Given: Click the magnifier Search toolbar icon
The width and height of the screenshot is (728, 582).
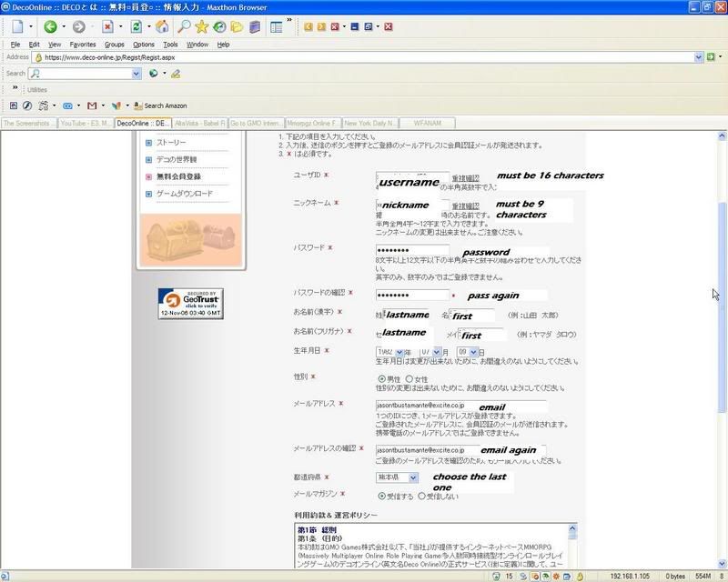Looking at the screenshot, I should pos(184,27).
